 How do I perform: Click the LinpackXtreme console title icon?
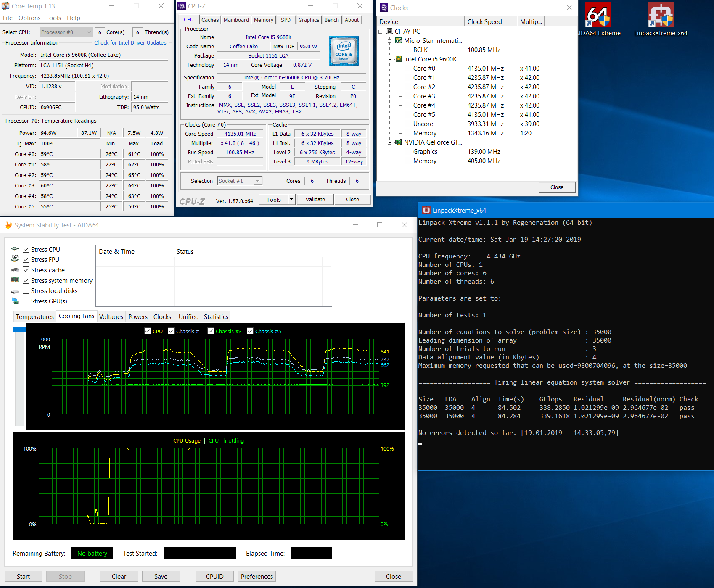426,210
